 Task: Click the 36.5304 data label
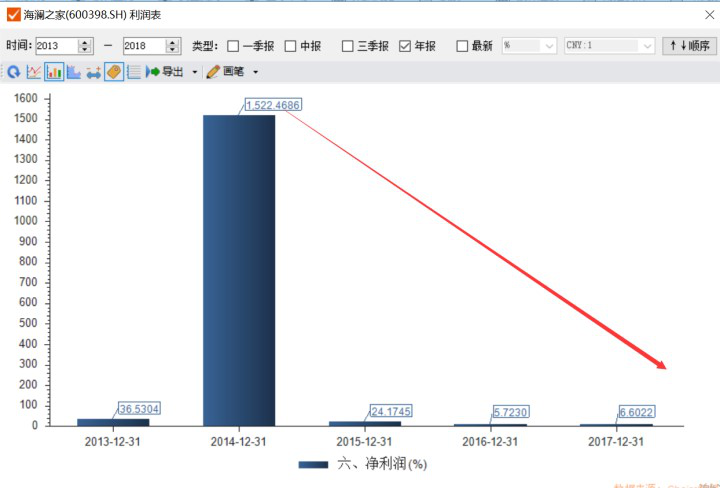[139, 409]
